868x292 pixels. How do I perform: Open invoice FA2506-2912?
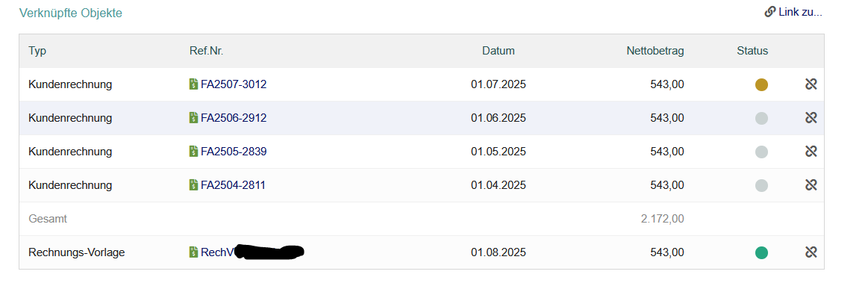[x=234, y=118]
